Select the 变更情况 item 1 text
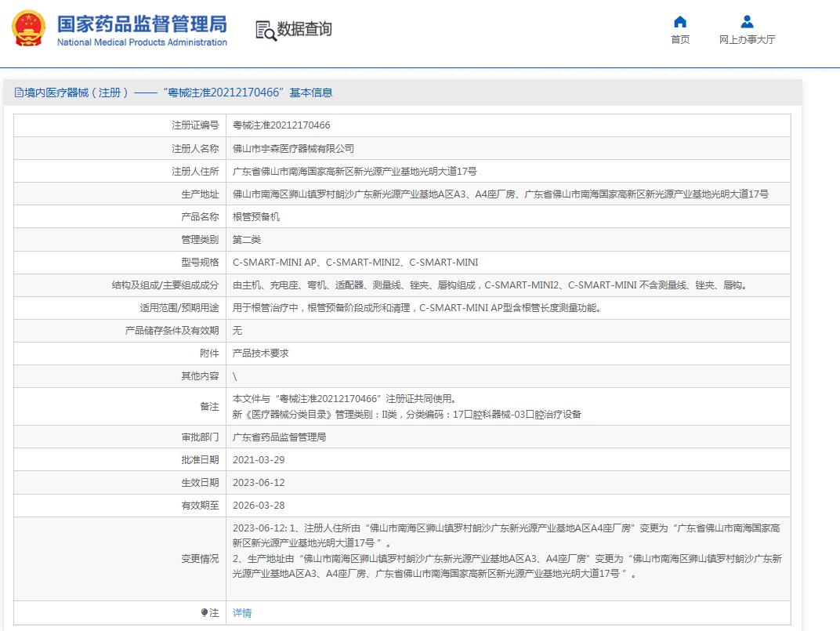The image size is (840, 631). coord(506,535)
